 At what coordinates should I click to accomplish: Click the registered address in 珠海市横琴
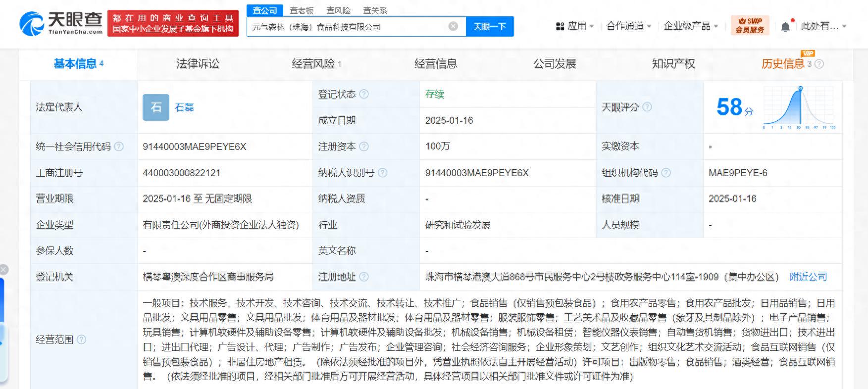click(602, 277)
